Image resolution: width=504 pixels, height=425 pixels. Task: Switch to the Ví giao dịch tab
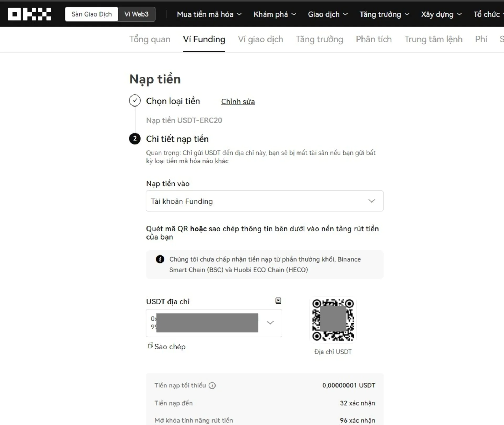click(260, 39)
